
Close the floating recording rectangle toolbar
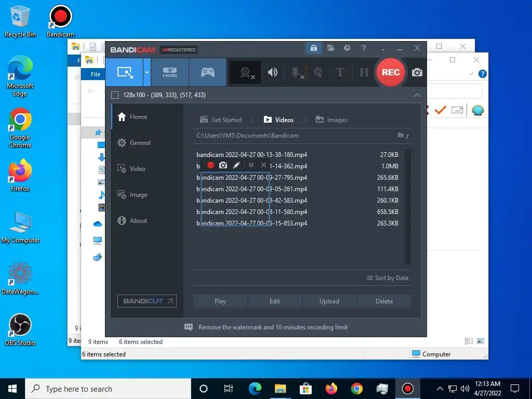coord(263,165)
